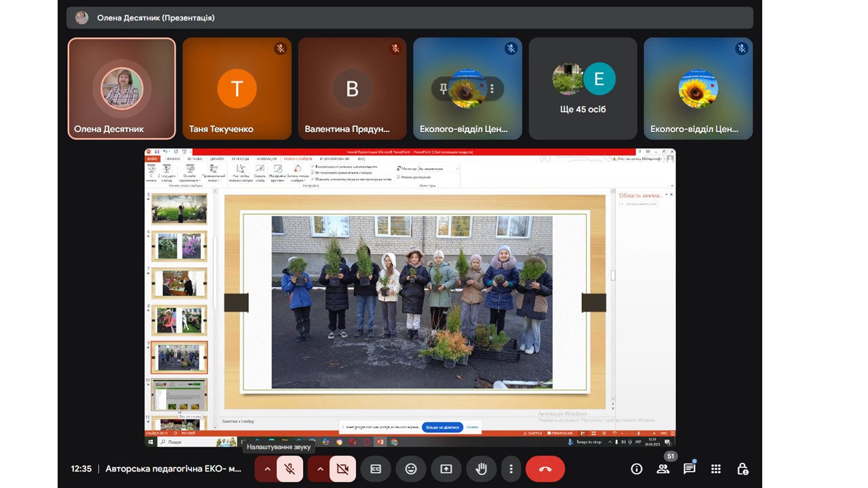Open Windows Start button in shared taskbar

(151, 442)
